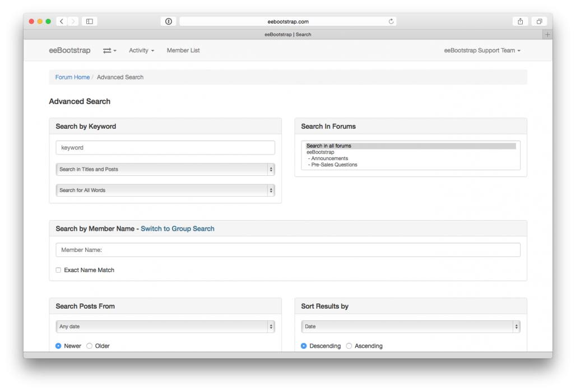The image size is (576, 392).
Task: Show all tabs using the tabs icon
Action: tap(539, 21)
